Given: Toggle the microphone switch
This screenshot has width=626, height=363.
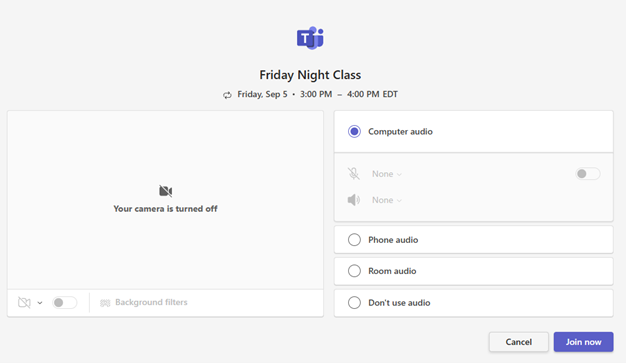Looking at the screenshot, I should coord(588,174).
